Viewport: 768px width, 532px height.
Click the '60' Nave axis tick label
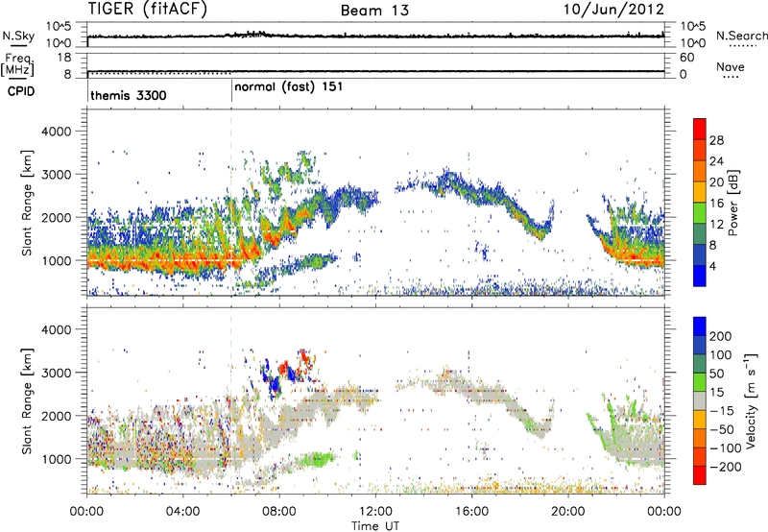click(x=686, y=58)
